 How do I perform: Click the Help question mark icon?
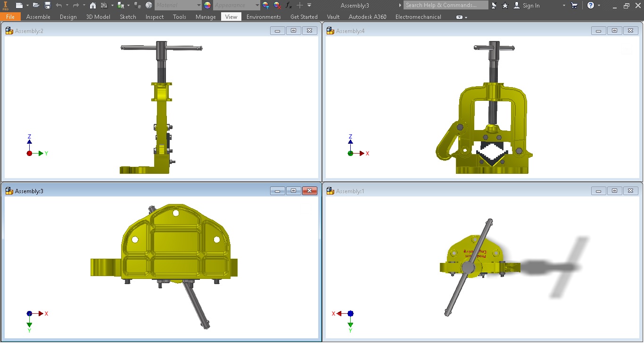tap(591, 5)
